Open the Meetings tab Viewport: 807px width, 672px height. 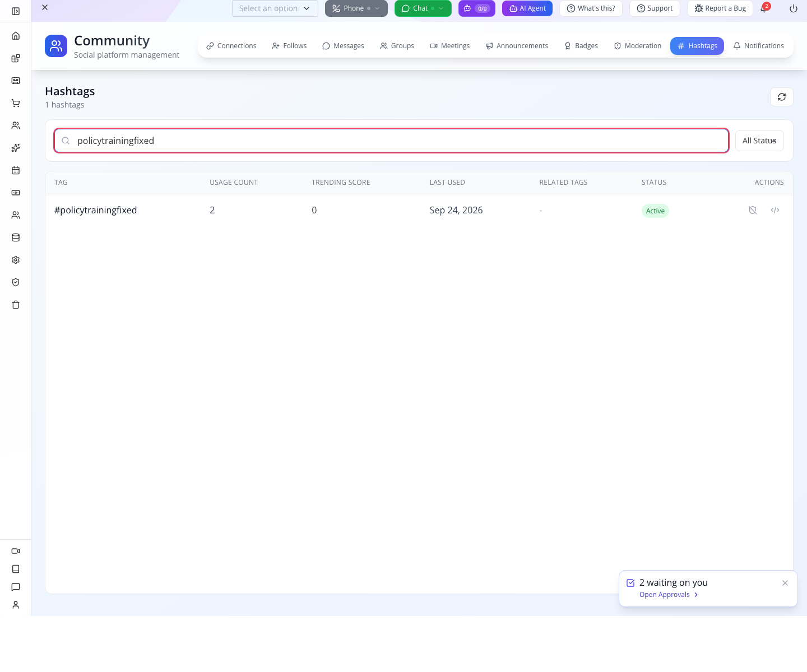point(449,46)
